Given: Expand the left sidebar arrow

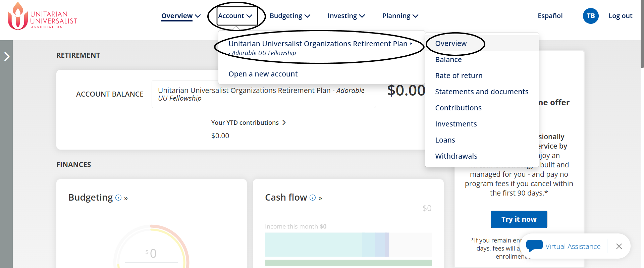Looking at the screenshot, I should point(7,56).
